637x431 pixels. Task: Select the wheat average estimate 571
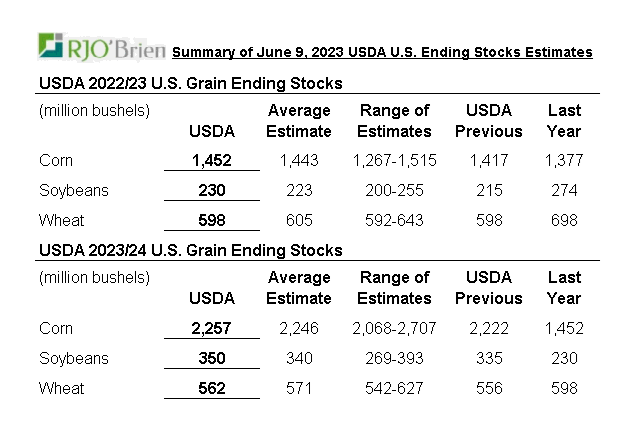pos(297,388)
